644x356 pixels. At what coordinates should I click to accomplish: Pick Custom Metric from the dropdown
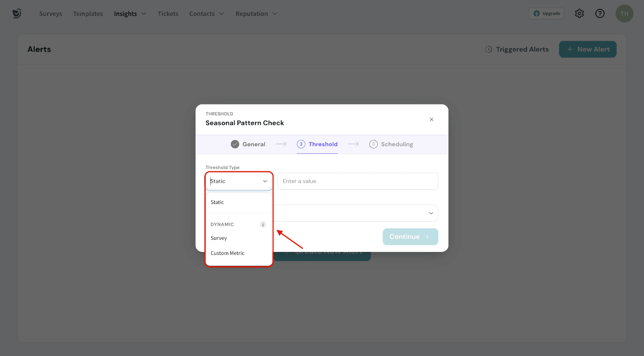point(227,253)
